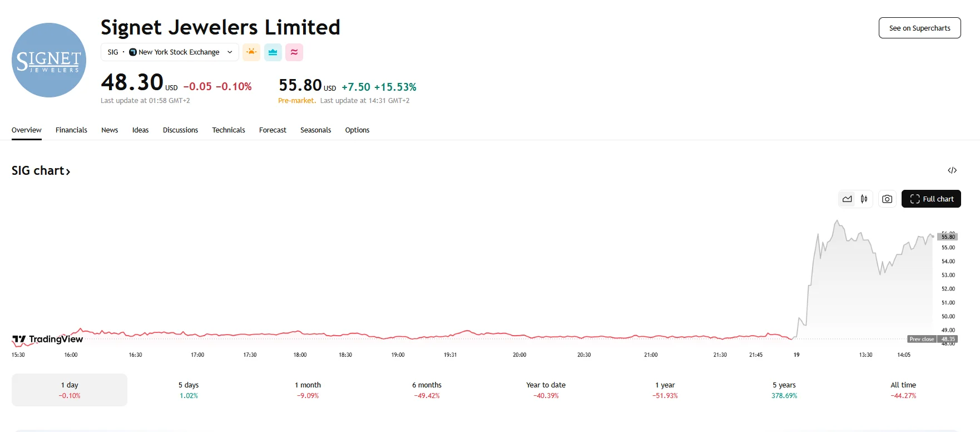This screenshot has height=432, width=980.
Task: Click the sunrise pre-market icon near the ticker
Action: pos(251,52)
